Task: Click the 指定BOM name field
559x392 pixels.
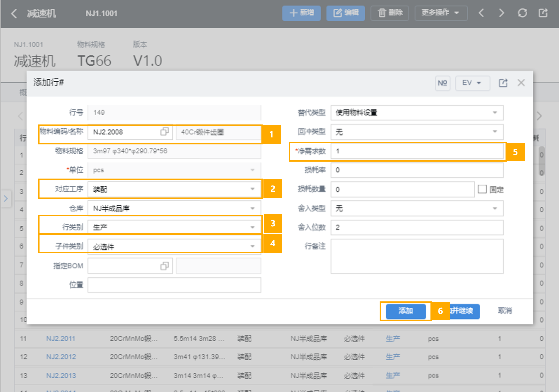Action: pos(219,266)
